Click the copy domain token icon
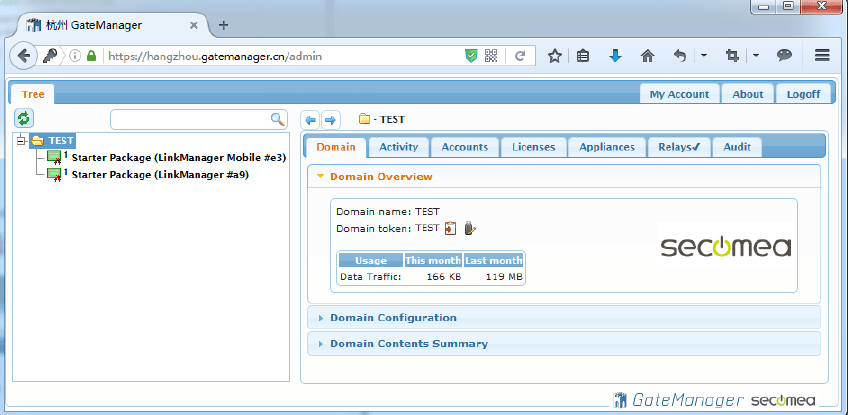848x415 pixels. coord(450,228)
